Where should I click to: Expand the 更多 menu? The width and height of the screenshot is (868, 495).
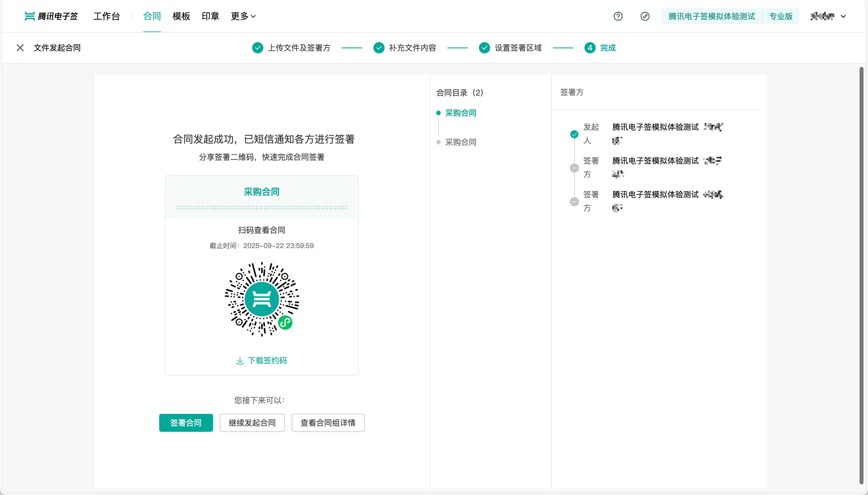point(243,16)
